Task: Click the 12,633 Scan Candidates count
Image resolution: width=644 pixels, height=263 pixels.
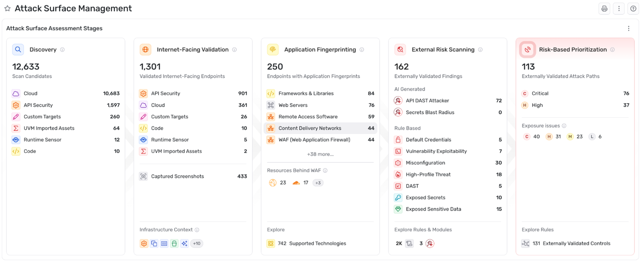Action: (26, 67)
